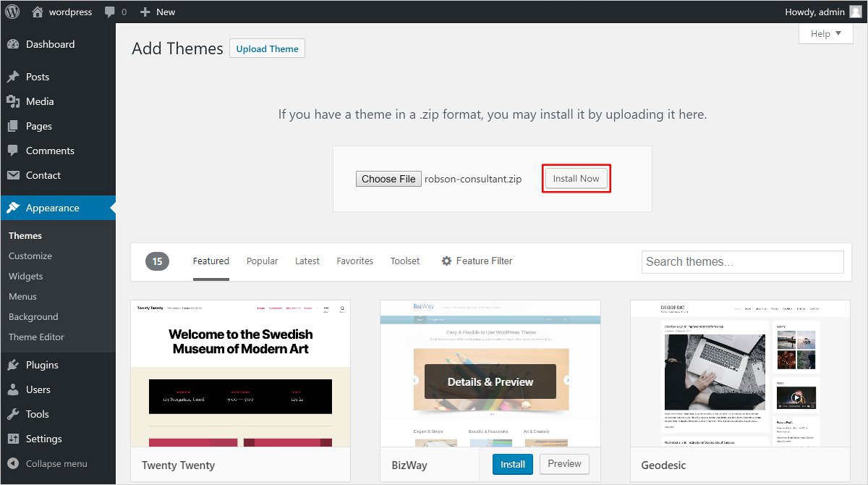Switch to the Featured tab
Image resolution: width=868 pixels, height=485 pixels.
211,261
